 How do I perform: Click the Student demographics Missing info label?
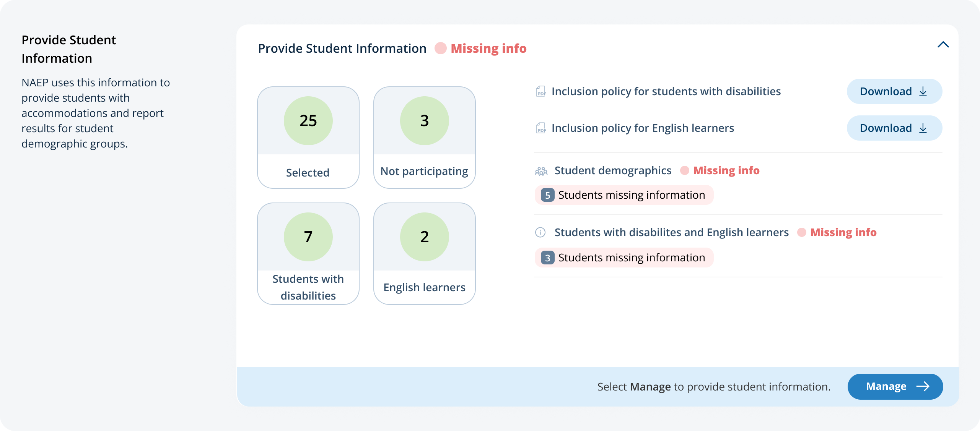726,170
